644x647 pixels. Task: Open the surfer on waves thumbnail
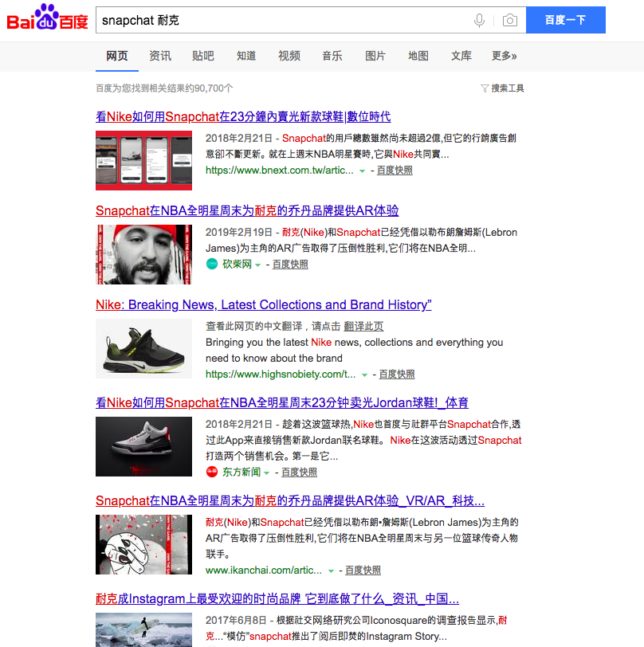[143, 629]
